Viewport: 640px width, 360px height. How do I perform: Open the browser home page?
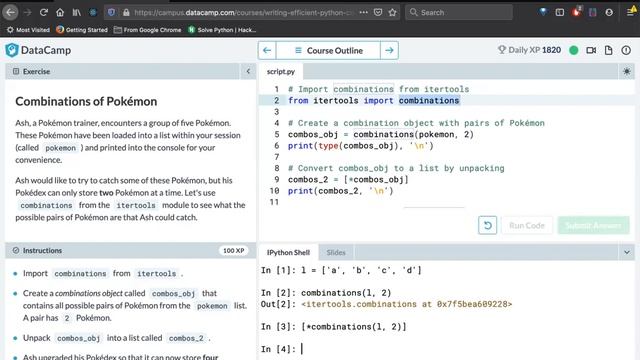coord(60,12)
